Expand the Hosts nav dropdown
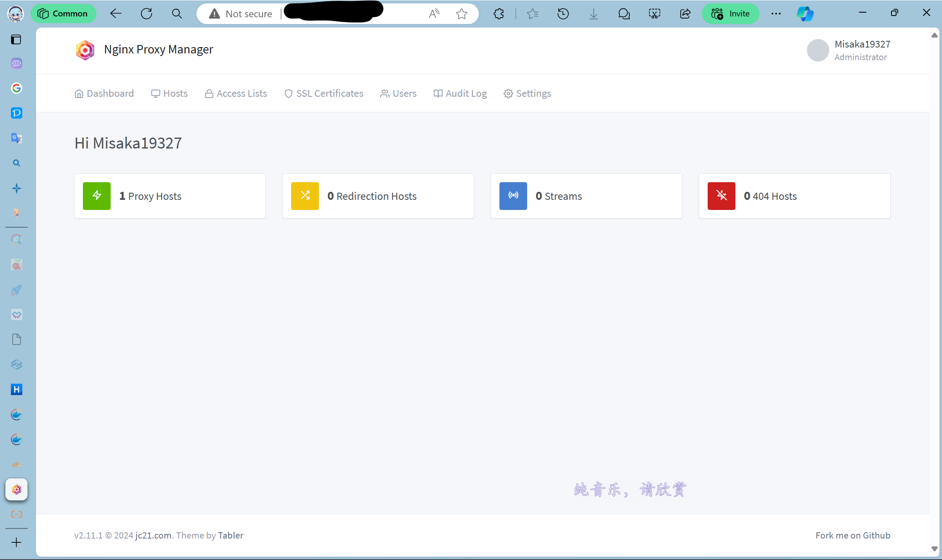 [x=169, y=93]
